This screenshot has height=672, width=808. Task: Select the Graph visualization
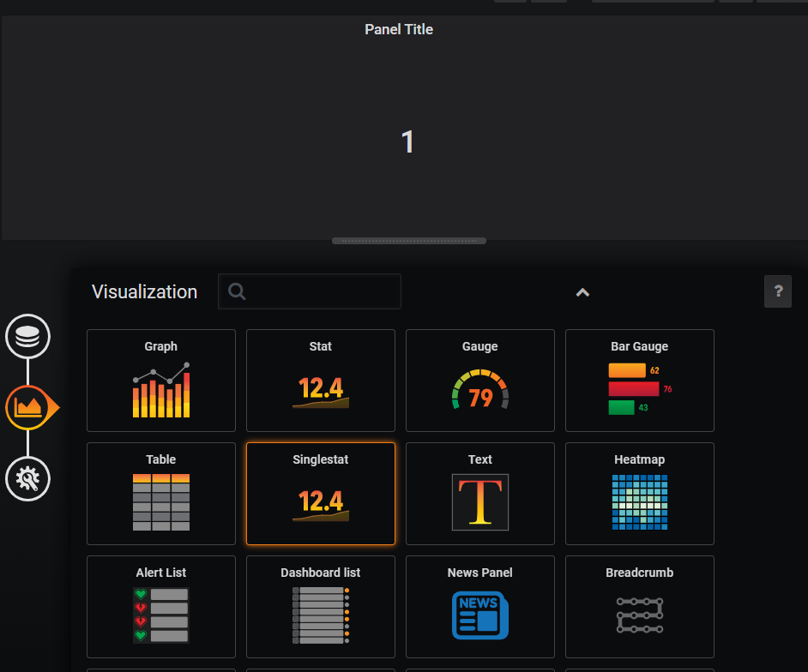[161, 381]
